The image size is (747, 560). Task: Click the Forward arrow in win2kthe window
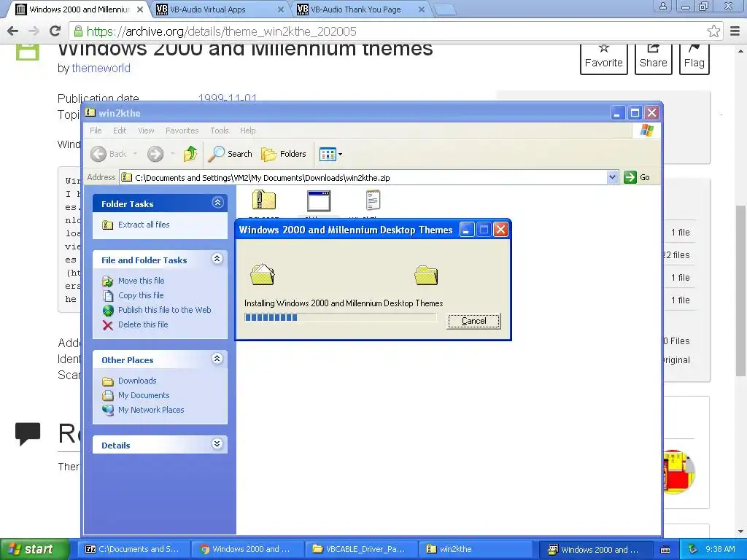155,154
